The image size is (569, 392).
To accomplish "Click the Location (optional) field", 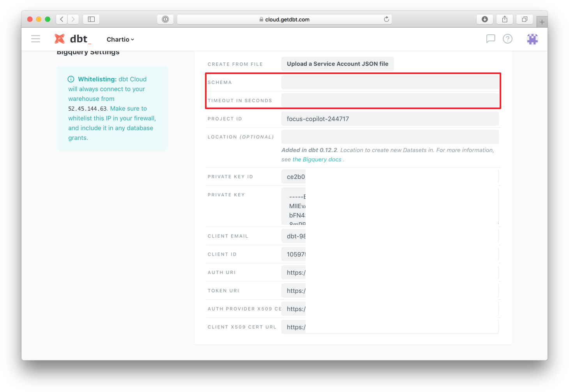I will (390, 137).
